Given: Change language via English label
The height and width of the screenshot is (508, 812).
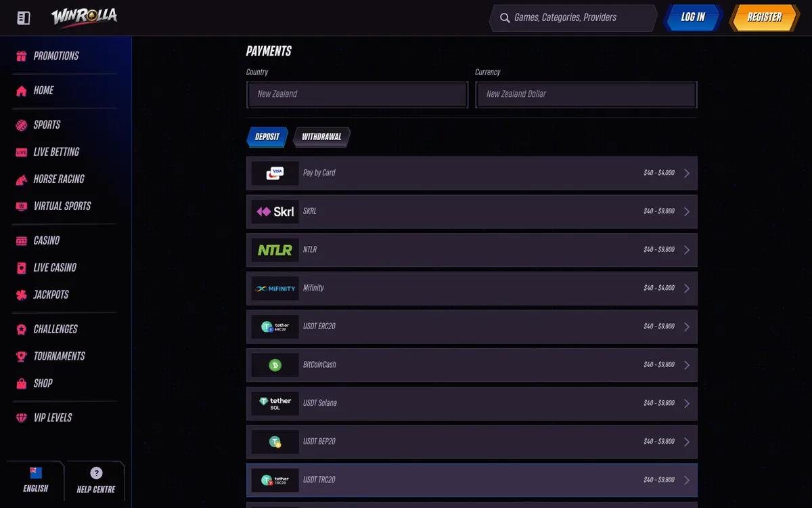Looking at the screenshot, I should 36,488.
